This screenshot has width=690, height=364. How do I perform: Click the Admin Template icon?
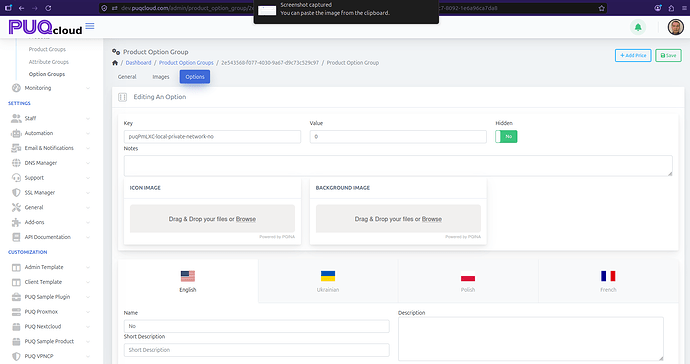pyautogui.click(x=16, y=267)
